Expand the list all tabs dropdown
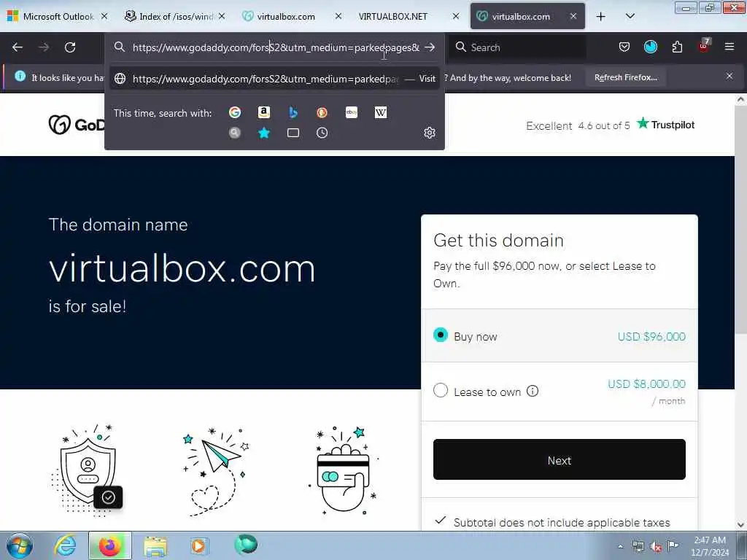This screenshot has width=747, height=560. click(630, 16)
